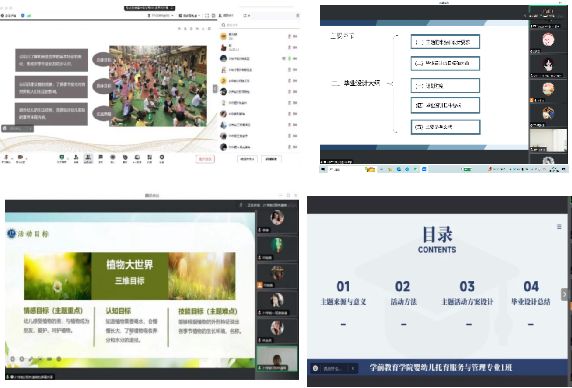Click the fullscreen icon in the top bar
Screen dimensions: 572x388
coord(207,16)
